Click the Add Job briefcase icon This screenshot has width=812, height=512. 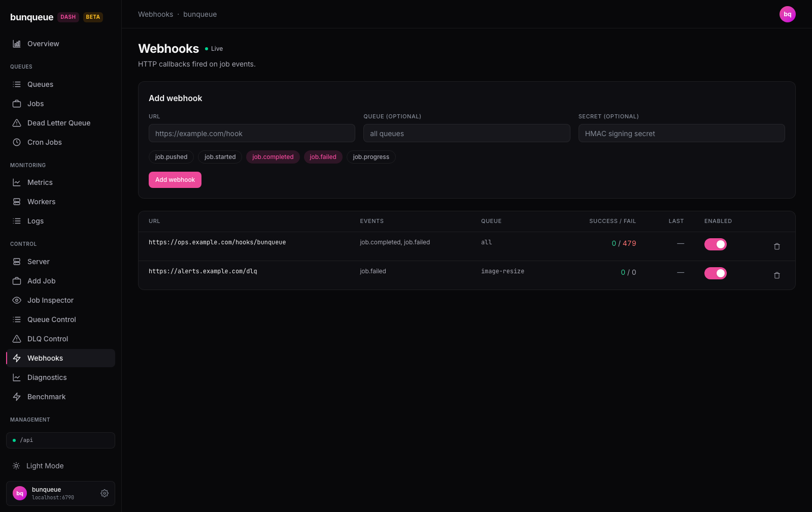(17, 281)
